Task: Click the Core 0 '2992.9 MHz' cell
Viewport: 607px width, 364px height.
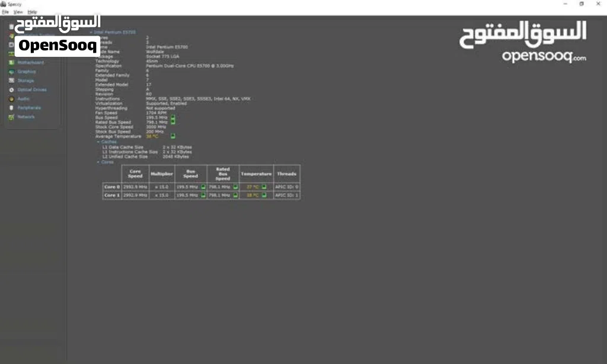Action: [135, 187]
